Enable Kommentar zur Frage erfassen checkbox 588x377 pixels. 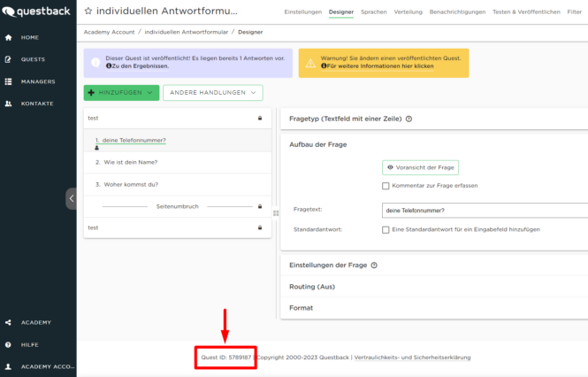tap(386, 186)
